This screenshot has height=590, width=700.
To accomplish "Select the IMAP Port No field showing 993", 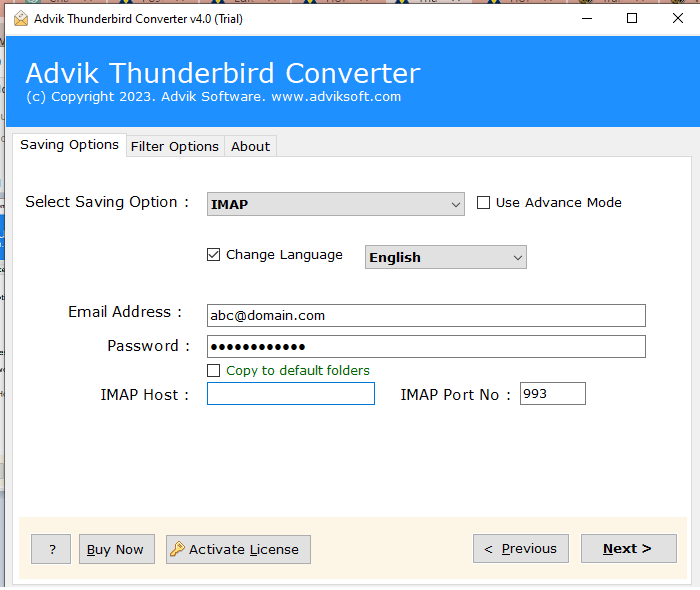I will pyautogui.click(x=553, y=394).
